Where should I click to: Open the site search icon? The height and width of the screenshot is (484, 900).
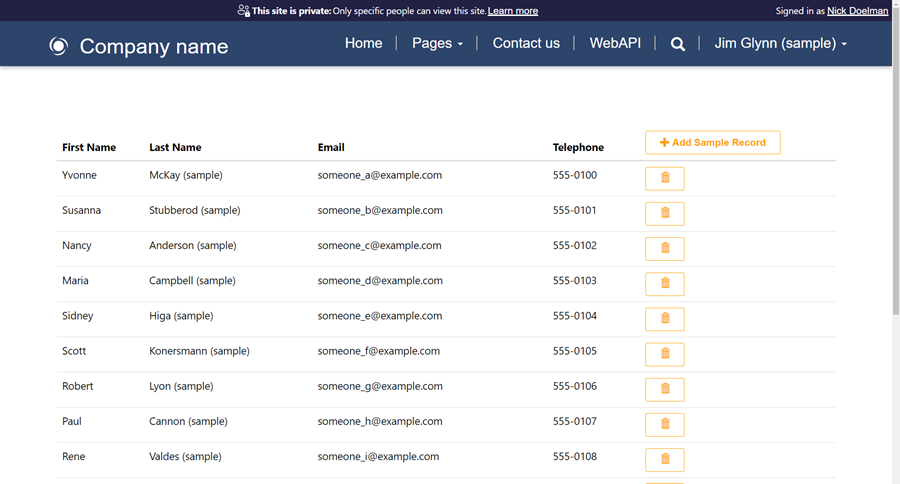point(677,44)
